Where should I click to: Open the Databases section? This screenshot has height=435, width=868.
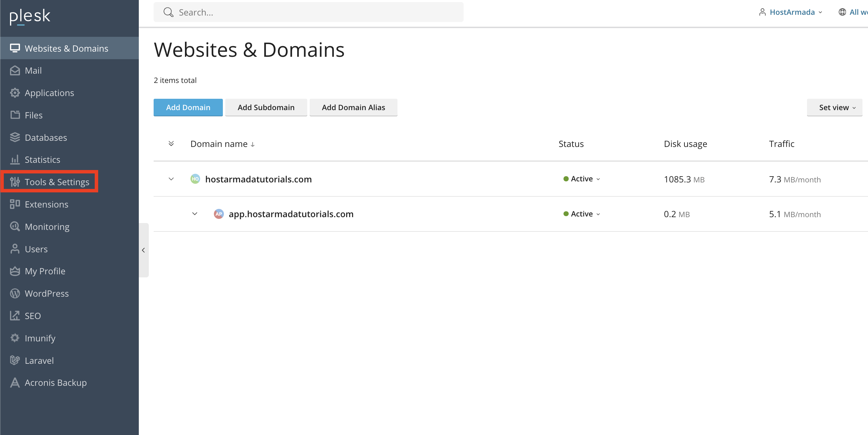point(70,137)
